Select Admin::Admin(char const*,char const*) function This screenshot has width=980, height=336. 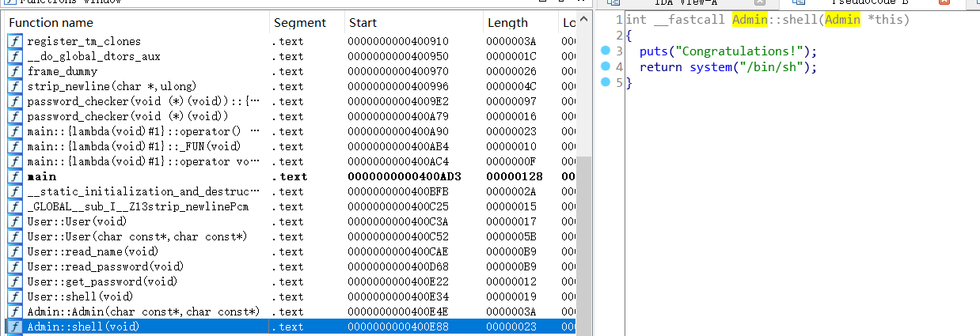pyautogui.click(x=143, y=311)
